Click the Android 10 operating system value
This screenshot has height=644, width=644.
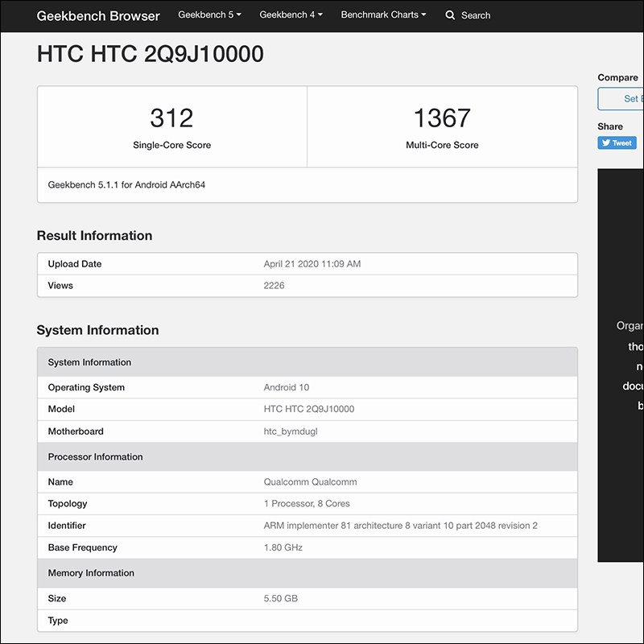point(286,387)
